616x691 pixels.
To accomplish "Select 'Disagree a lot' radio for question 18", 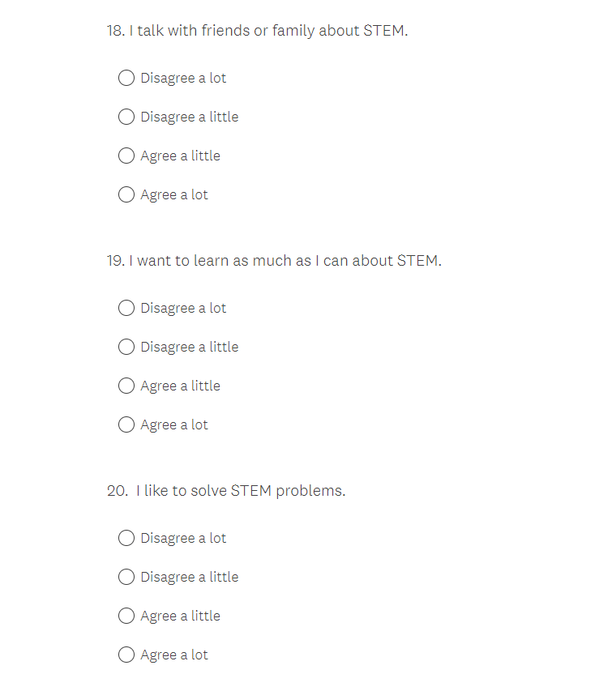I will point(126,78).
